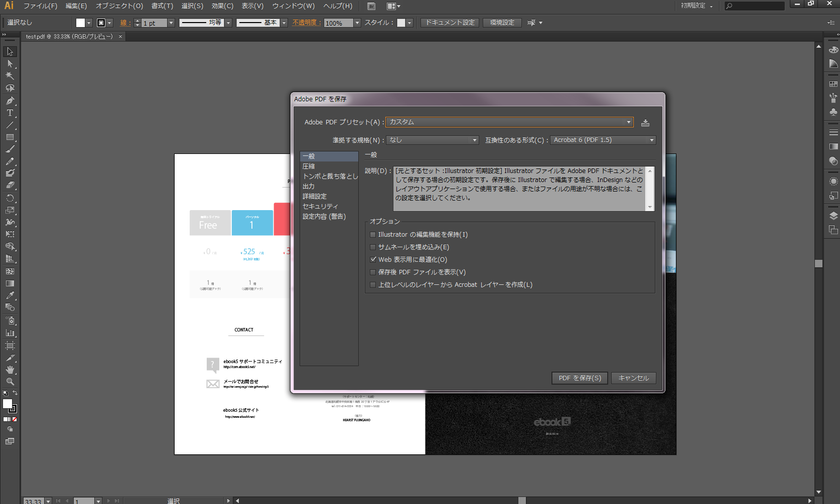Enable 保存後 PDF ファイルを表示 checkbox

[373, 272]
